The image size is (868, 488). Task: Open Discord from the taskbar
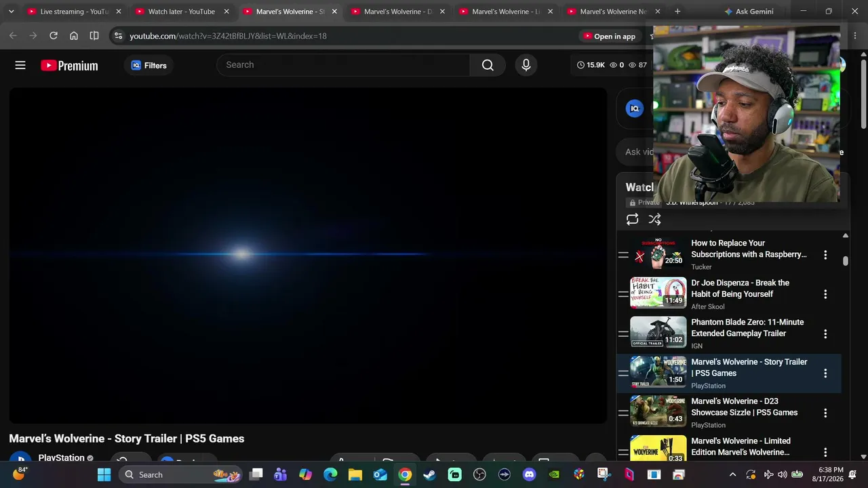pos(530,474)
